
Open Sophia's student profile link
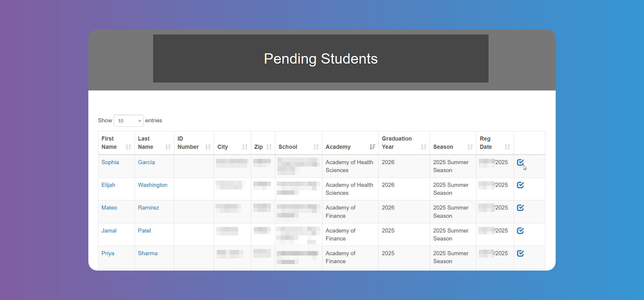[x=110, y=162]
